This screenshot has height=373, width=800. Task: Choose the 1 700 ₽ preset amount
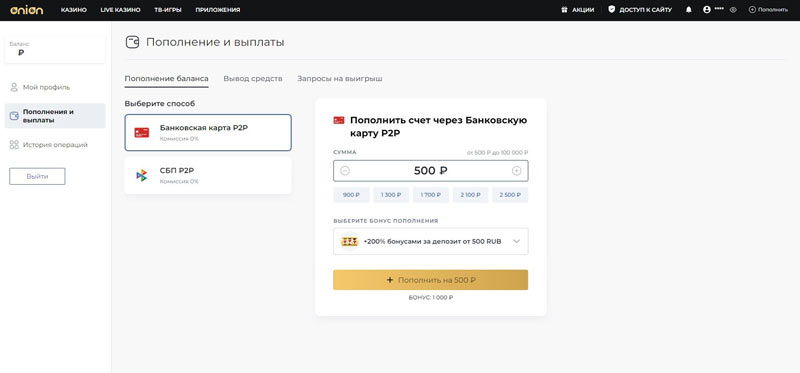(431, 195)
